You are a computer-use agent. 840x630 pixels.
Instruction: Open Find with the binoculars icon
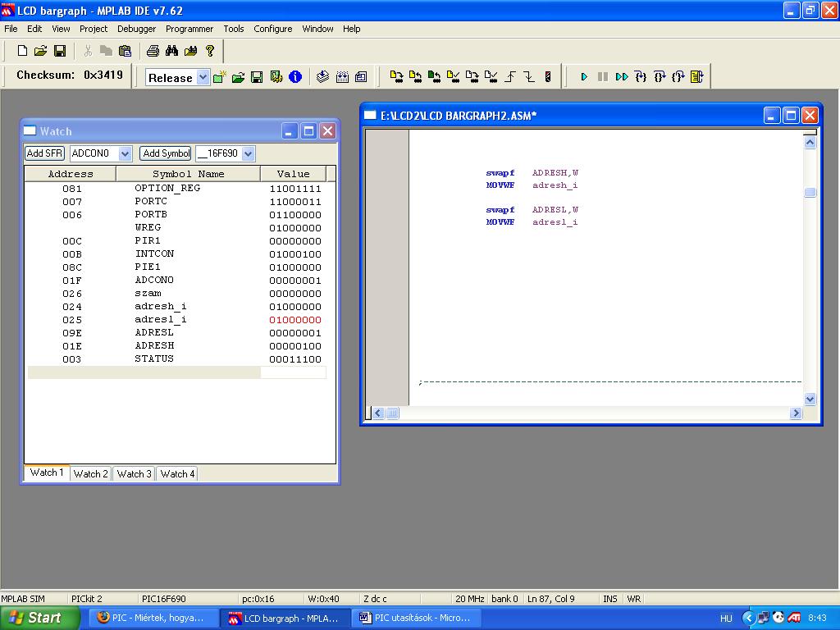click(x=171, y=50)
